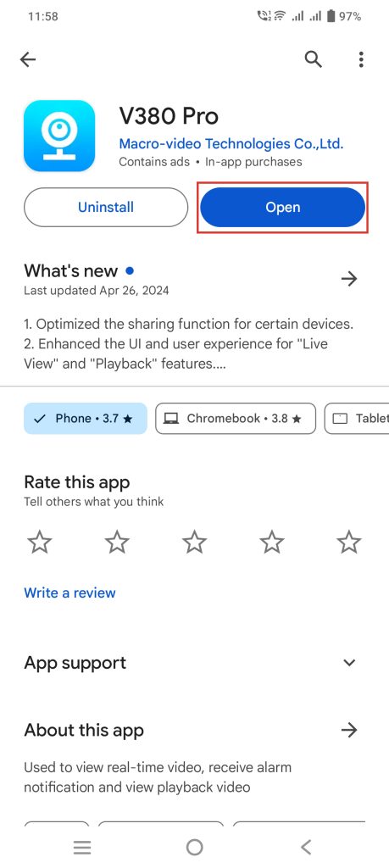Image resolution: width=389 pixels, height=868 pixels.
Task: Rate the app one star
Action: [x=40, y=542]
